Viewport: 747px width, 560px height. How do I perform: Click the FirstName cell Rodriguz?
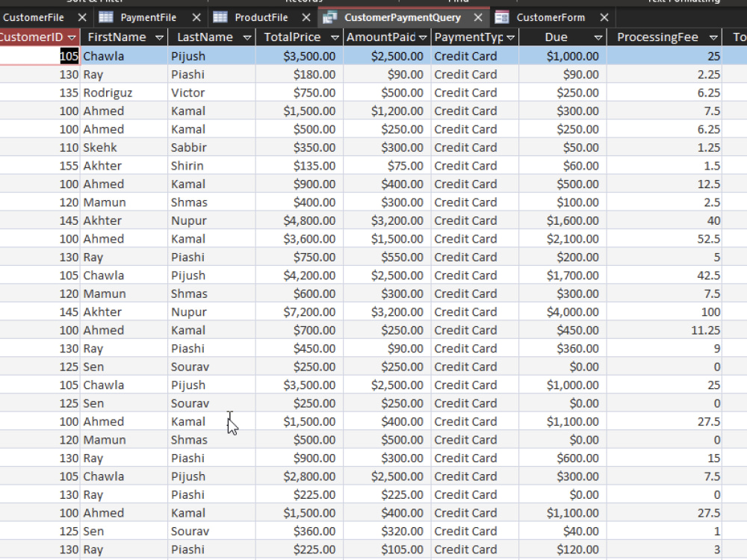point(124,93)
